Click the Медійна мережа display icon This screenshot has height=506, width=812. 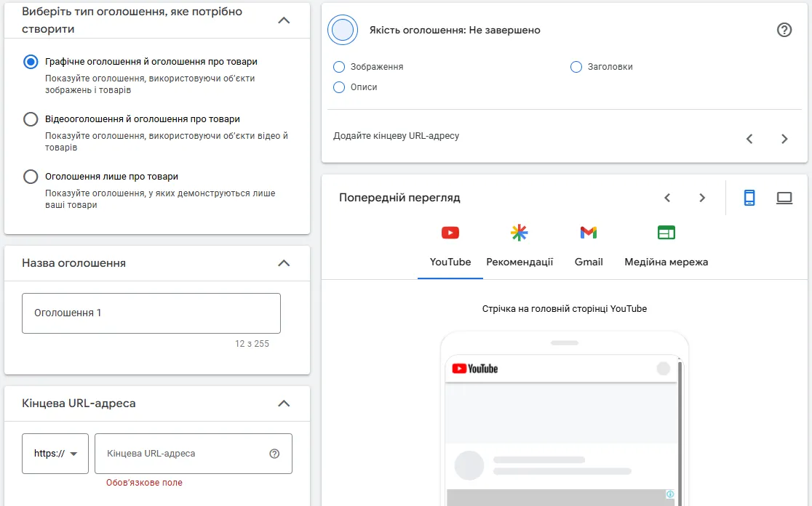(666, 233)
